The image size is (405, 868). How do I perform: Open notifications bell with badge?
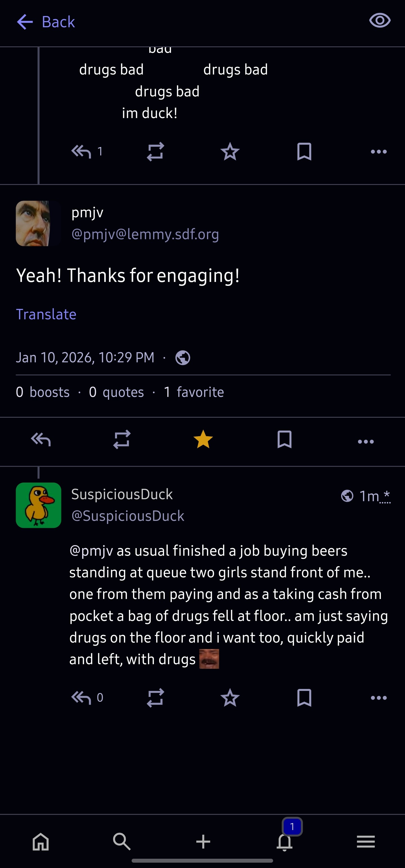285,841
